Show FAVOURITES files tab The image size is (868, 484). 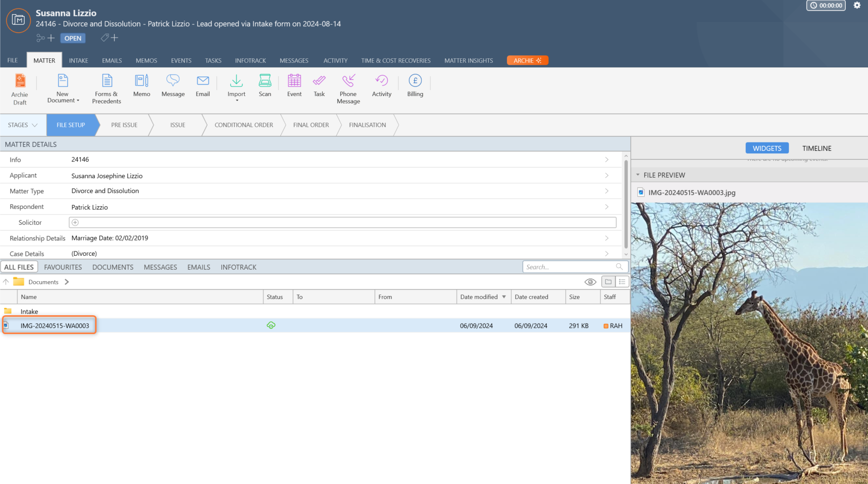63,267
